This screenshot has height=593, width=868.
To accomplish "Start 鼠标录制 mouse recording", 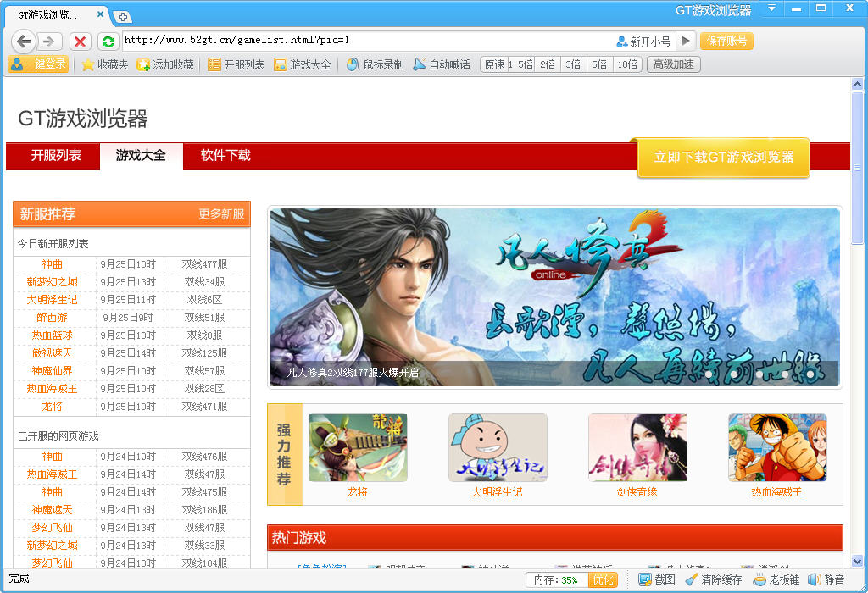I will (376, 64).
